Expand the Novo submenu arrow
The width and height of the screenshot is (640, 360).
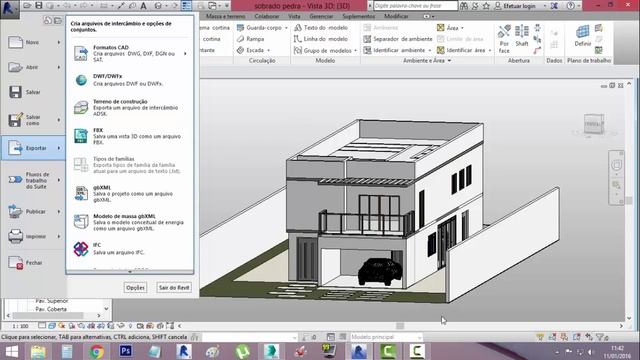click(x=59, y=42)
